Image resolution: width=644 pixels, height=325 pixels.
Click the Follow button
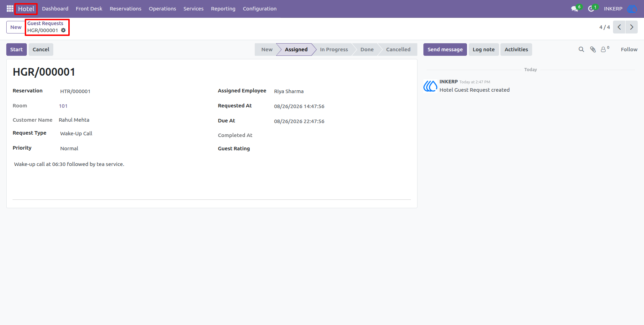(629, 50)
